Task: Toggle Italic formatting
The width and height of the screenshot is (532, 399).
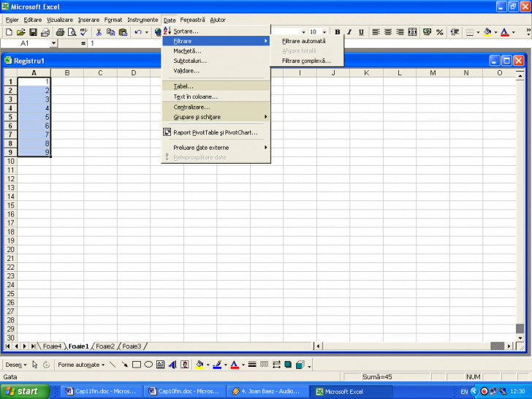Action: pyautogui.click(x=349, y=32)
